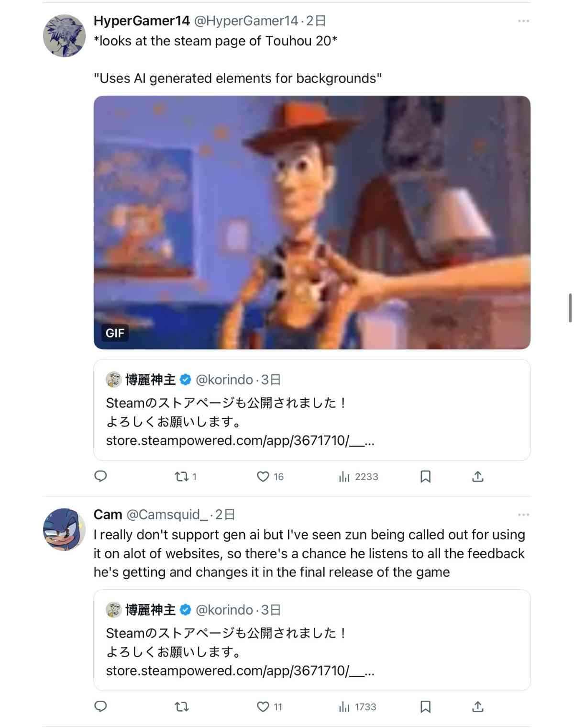This screenshot has width=574, height=728.
Task: Open more options on Cam's tweet
Action: [x=523, y=515]
